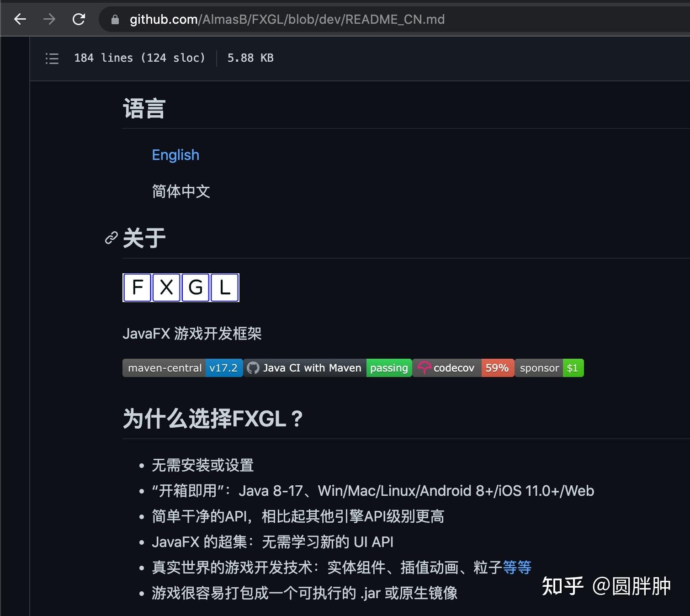Click the 59% codecov coverage indicator
The image size is (690, 616).
[x=498, y=367]
